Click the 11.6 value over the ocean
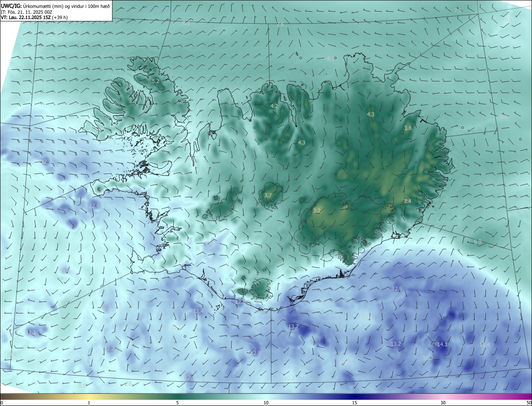Viewport: 532px width, 406px height. [x=107, y=307]
